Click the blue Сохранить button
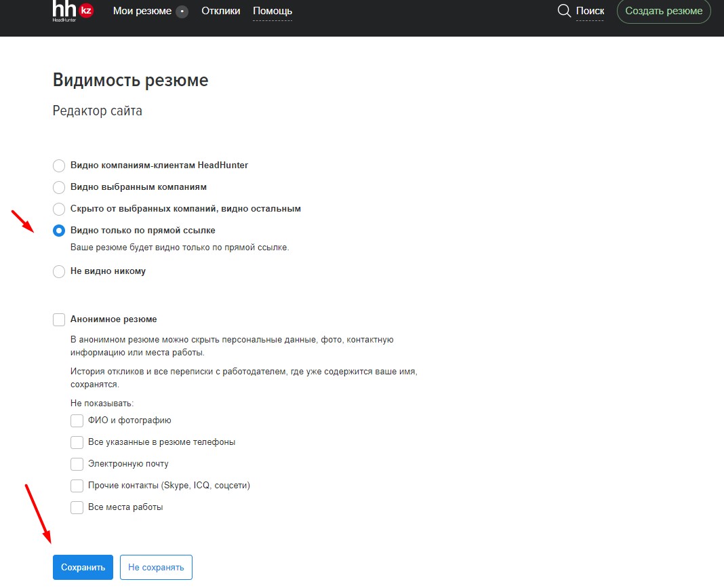 [83, 567]
